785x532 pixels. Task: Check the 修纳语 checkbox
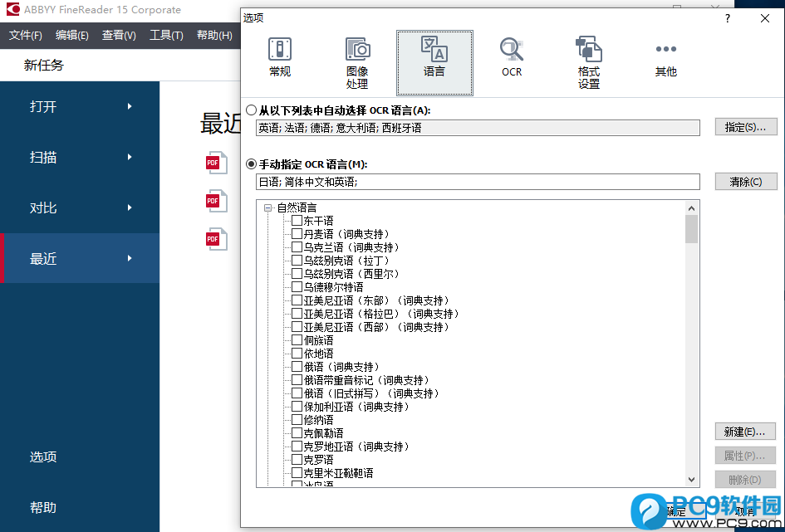(297, 419)
